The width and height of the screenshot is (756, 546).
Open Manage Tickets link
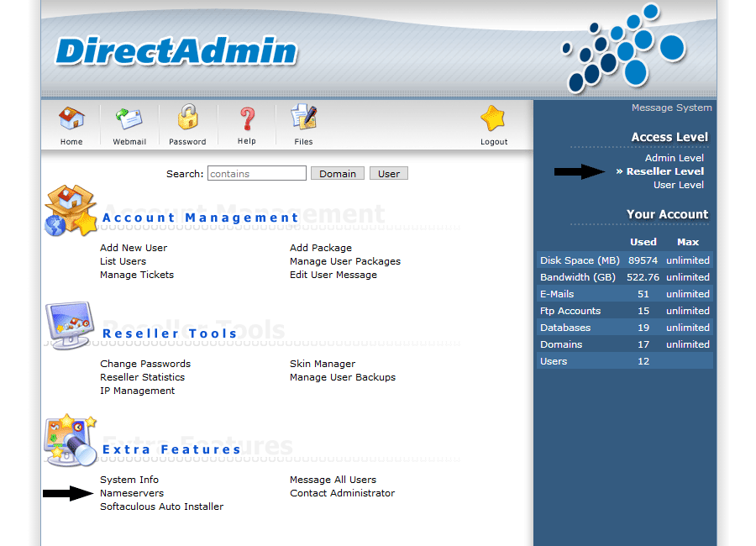[x=137, y=275]
